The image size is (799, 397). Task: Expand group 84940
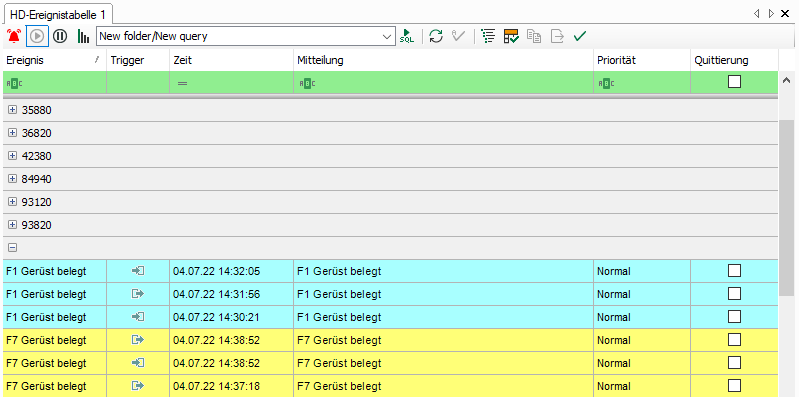click(x=13, y=179)
